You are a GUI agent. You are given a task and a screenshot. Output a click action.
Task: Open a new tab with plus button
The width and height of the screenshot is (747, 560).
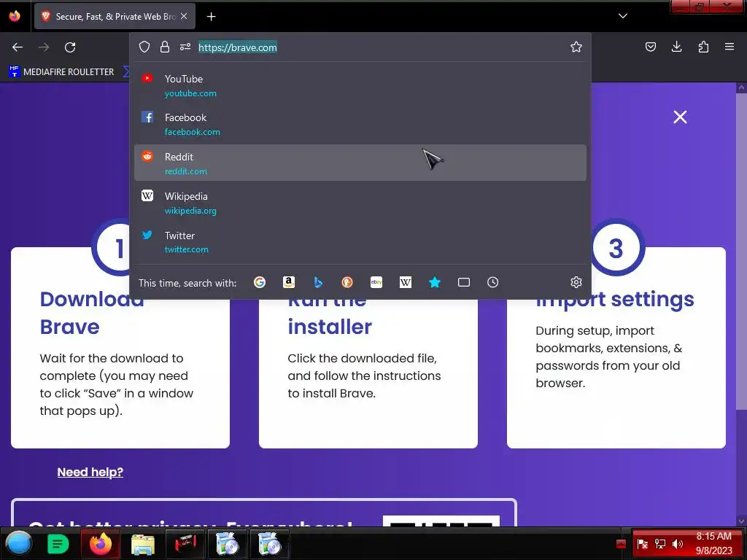[x=211, y=17]
